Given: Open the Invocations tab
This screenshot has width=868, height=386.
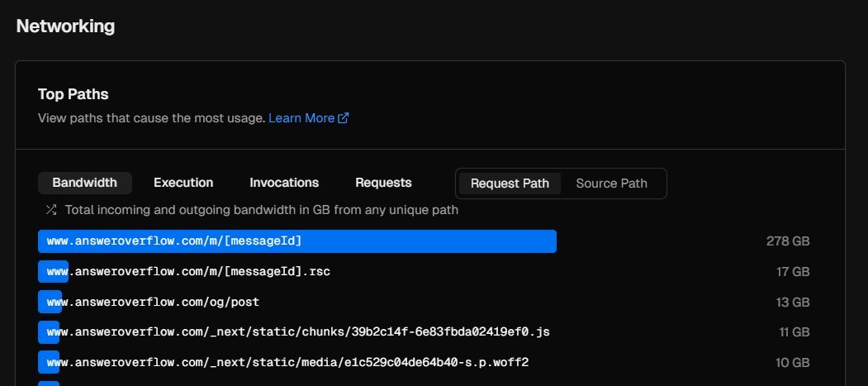Looking at the screenshot, I should [x=284, y=183].
